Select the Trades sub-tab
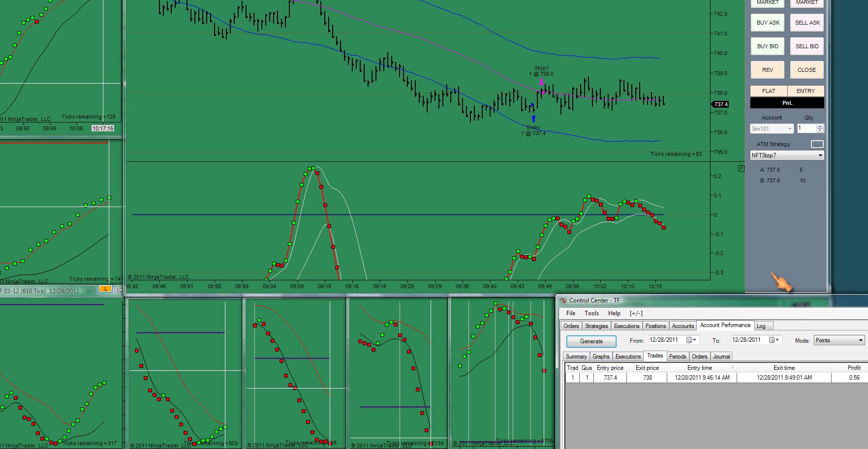Image resolution: width=868 pixels, height=449 pixels. (655, 356)
